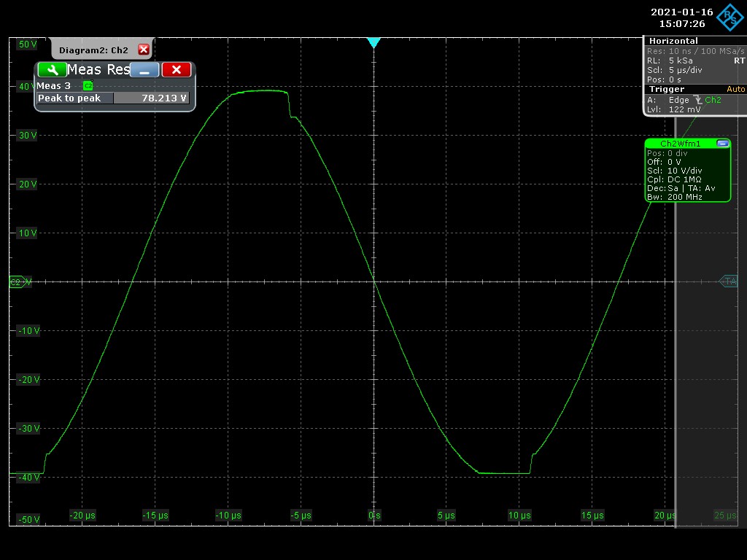Click the RL: 5 kSa record length
The image size is (747, 560).
pos(670,61)
